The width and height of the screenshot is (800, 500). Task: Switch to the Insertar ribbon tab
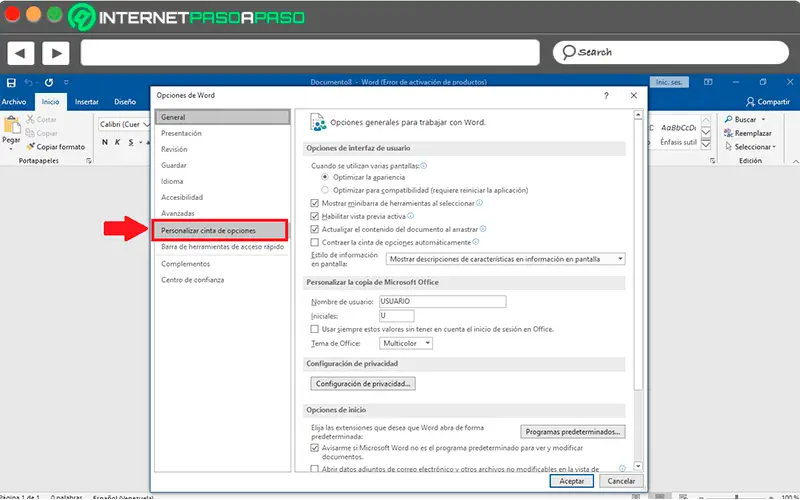87,102
